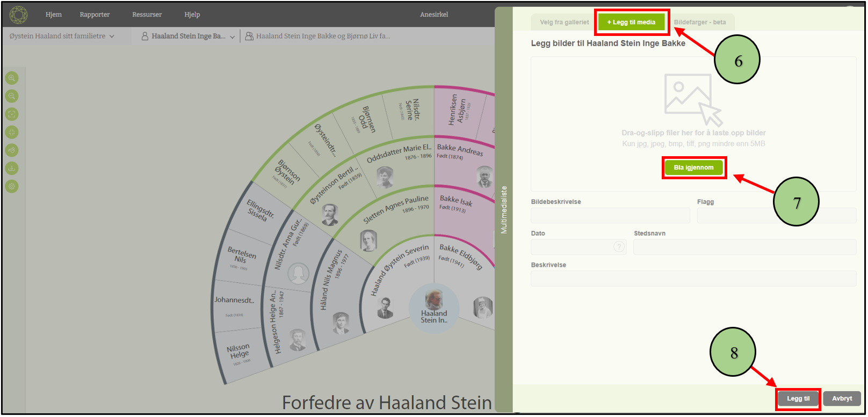Click the Legg til button
This screenshot has width=868, height=417.
(798, 399)
